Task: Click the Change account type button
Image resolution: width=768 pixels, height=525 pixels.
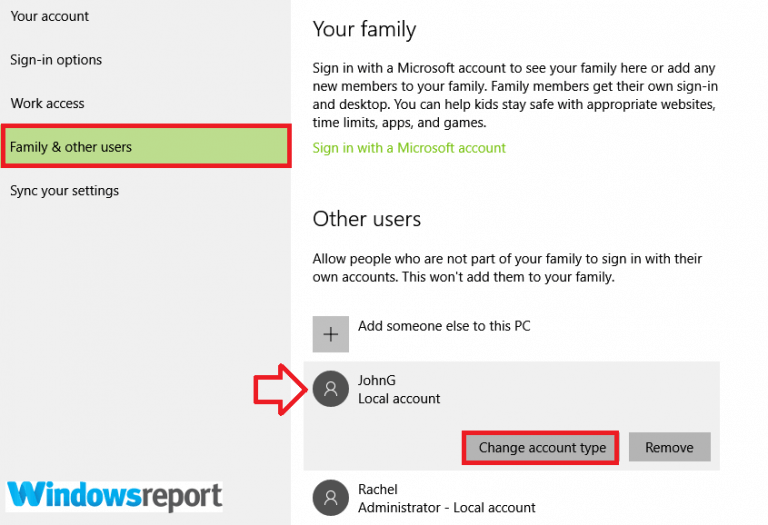Action: coord(541,447)
